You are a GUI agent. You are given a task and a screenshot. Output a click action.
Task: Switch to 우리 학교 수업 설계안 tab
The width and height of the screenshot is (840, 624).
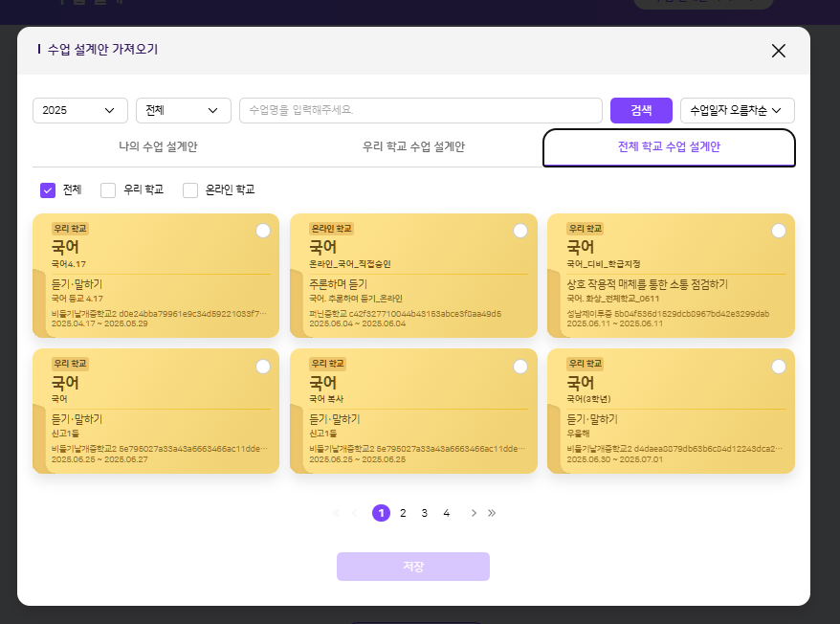(x=413, y=147)
